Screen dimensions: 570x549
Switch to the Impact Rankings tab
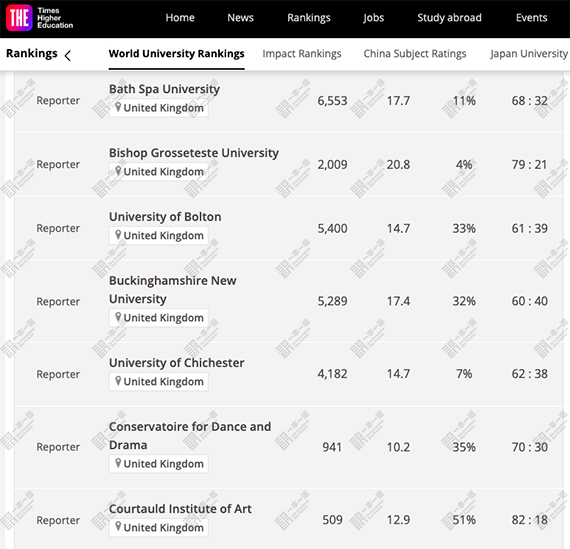pyautogui.click(x=302, y=53)
